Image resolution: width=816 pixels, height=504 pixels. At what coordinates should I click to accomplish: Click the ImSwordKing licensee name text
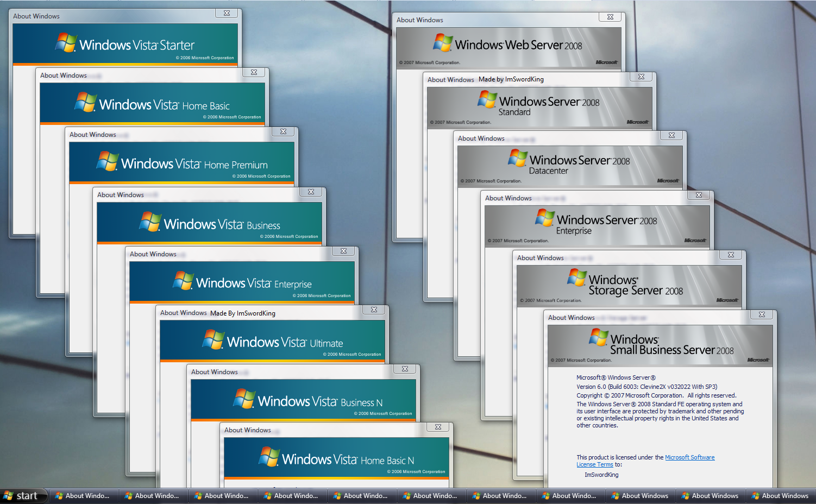coord(601,474)
